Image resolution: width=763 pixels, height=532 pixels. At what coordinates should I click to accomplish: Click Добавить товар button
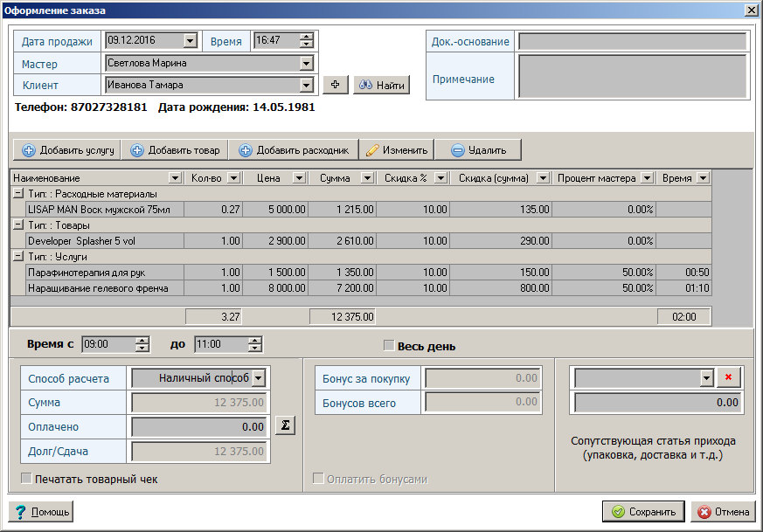[175, 150]
